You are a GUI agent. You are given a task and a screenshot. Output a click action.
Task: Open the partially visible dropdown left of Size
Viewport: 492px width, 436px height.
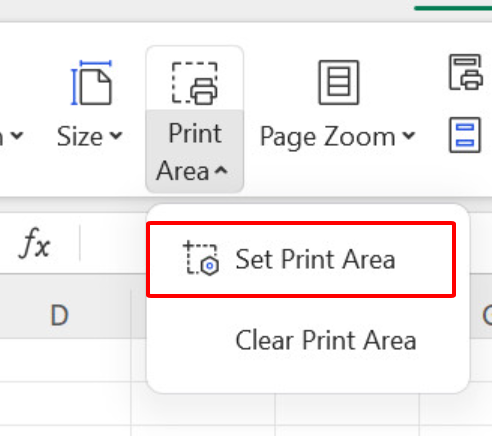[15, 136]
